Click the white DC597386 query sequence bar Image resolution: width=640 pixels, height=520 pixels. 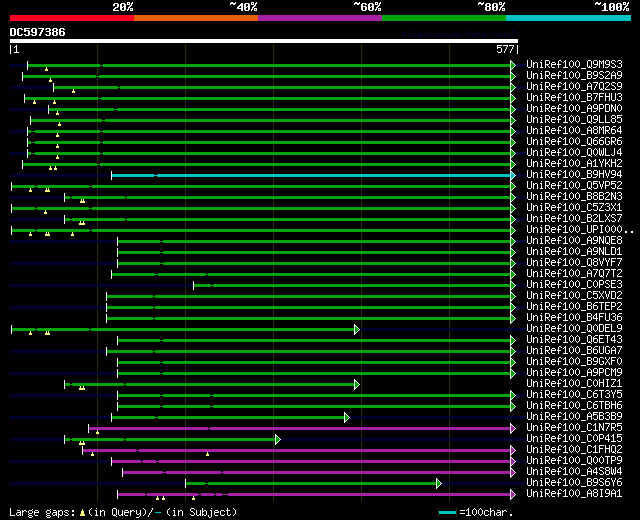(264, 41)
